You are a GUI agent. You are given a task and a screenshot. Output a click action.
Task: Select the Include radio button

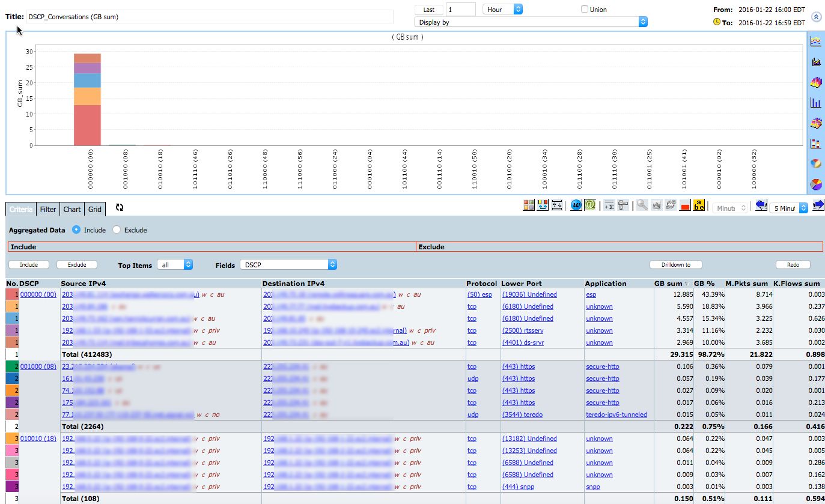(x=76, y=229)
